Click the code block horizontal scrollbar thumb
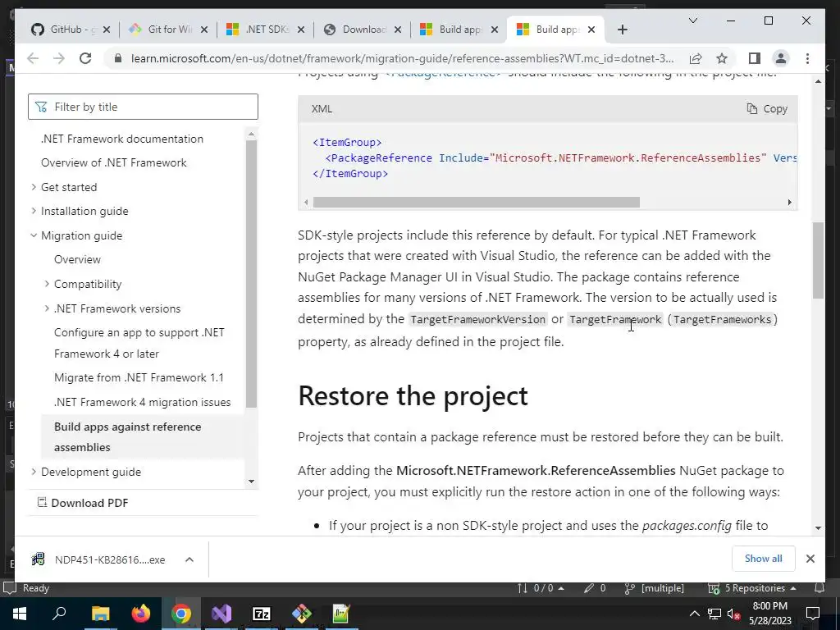Screen dimensions: 840x630 477,202
